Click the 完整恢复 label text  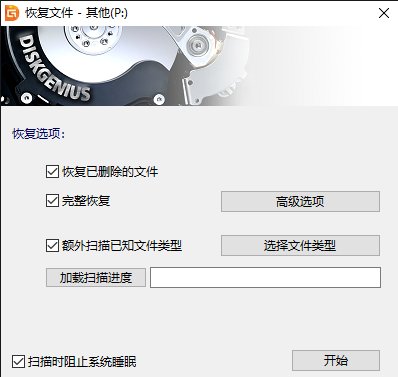[86, 201]
